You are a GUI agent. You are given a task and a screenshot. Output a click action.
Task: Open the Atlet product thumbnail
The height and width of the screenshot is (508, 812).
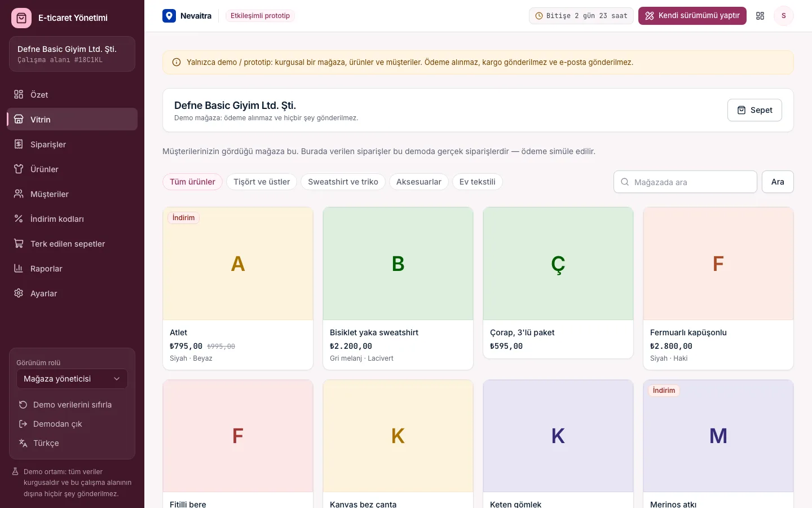[238, 264]
